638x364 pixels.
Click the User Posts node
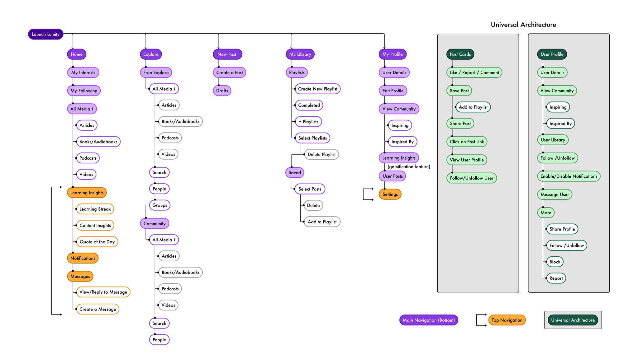393,176
